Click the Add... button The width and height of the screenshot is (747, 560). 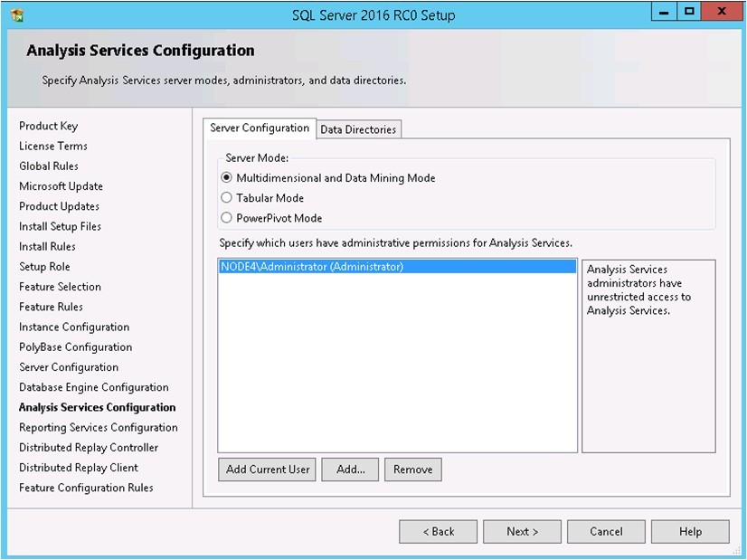point(350,470)
